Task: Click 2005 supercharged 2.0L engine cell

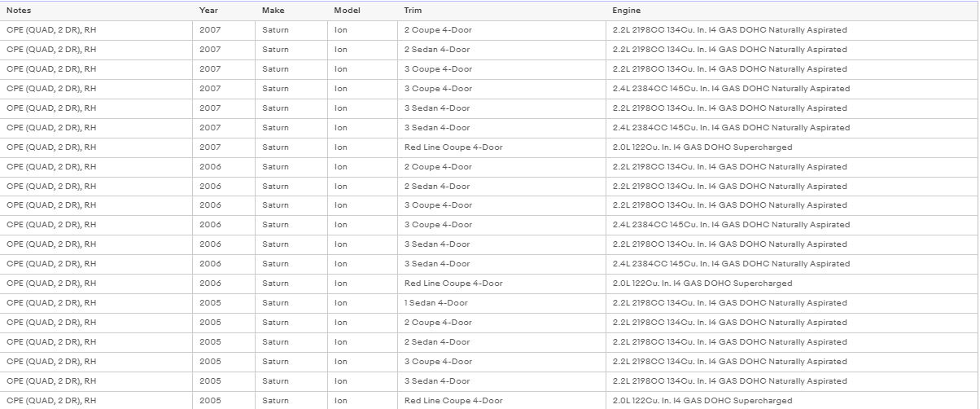Action: click(x=793, y=401)
